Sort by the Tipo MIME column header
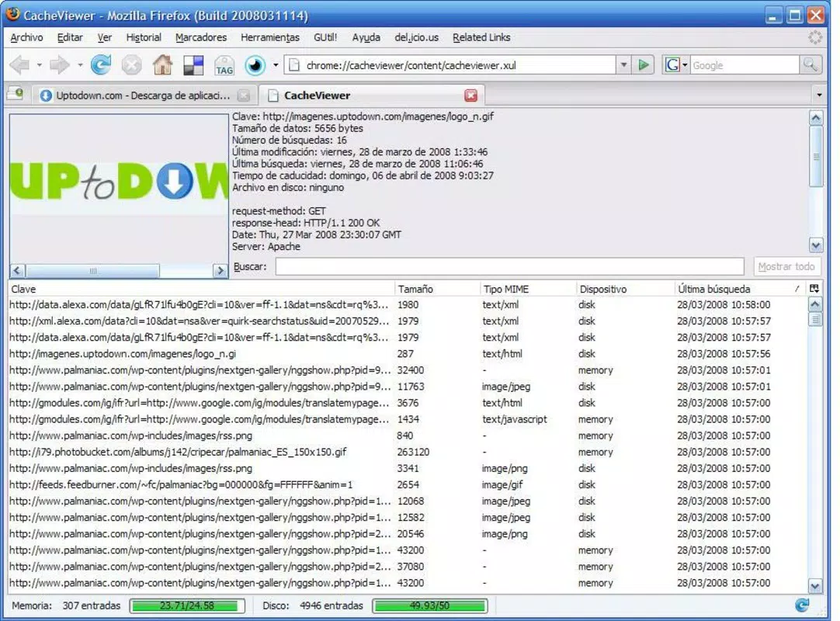The image size is (840, 621). coord(528,289)
